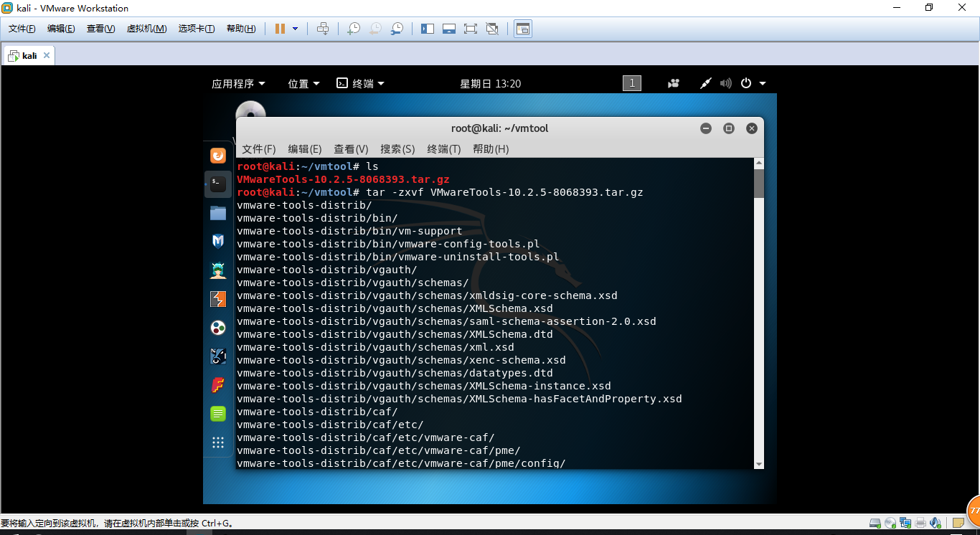Open the green notes app in dock
This screenshot has height=535, width=980.
tap(218, 414)
